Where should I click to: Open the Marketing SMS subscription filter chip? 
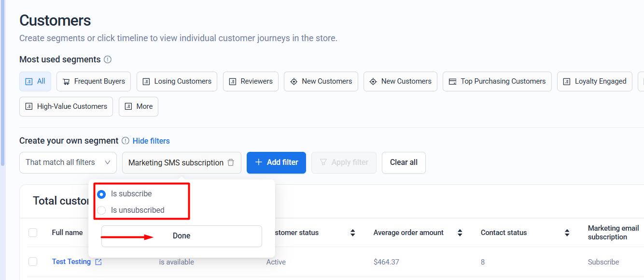(x=176, y=162)
